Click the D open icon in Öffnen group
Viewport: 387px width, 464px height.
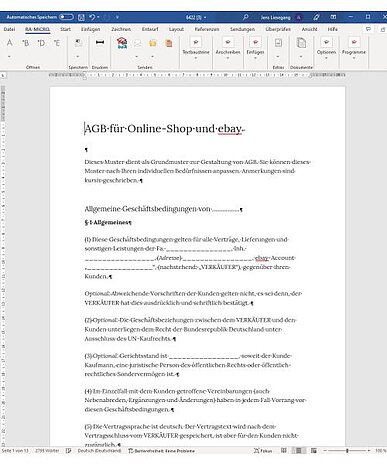(41, 43)
